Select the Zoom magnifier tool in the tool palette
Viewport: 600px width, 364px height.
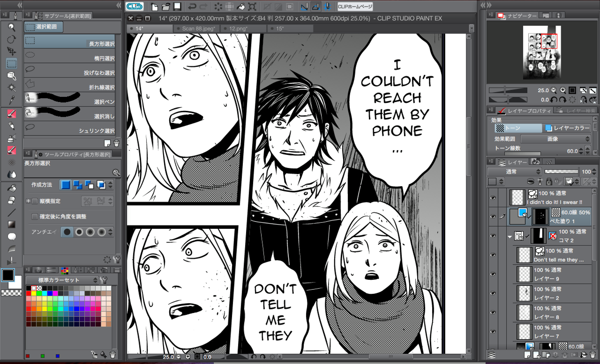click(x=11, y=27)
